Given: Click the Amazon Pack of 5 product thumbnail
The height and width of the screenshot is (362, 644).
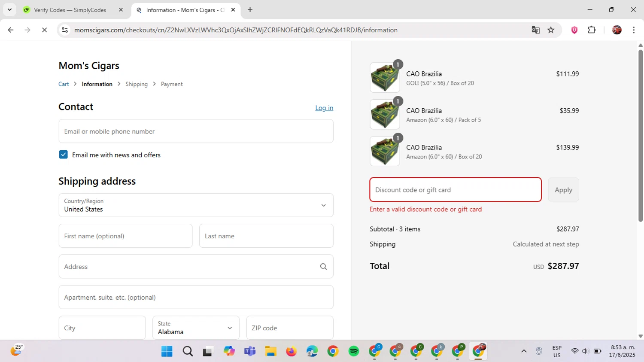Looking at the screenshot, I should [x=385, y=115].
